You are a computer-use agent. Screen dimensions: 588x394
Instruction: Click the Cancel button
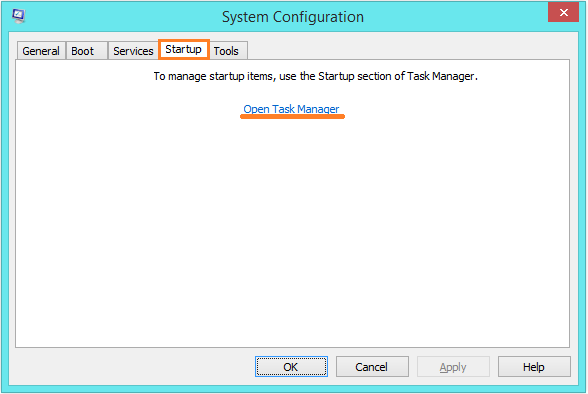372,367
